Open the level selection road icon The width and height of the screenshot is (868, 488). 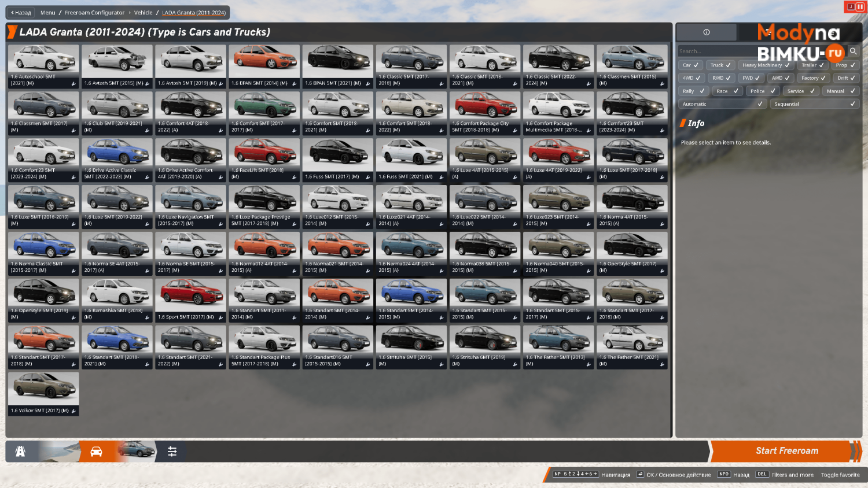pos(20,452)
